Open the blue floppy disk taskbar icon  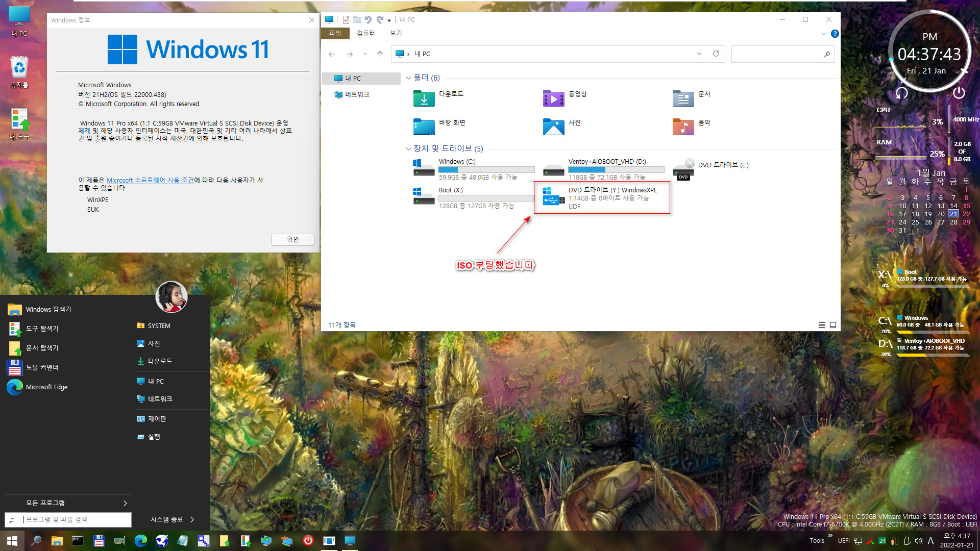(x=99, y=541)
